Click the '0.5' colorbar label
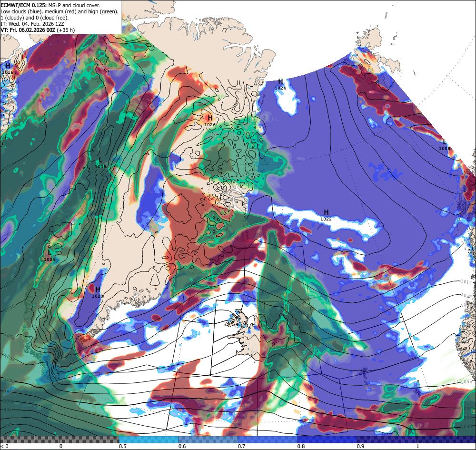Viewport: 476px width, 450px height. (x=123, y=446)
